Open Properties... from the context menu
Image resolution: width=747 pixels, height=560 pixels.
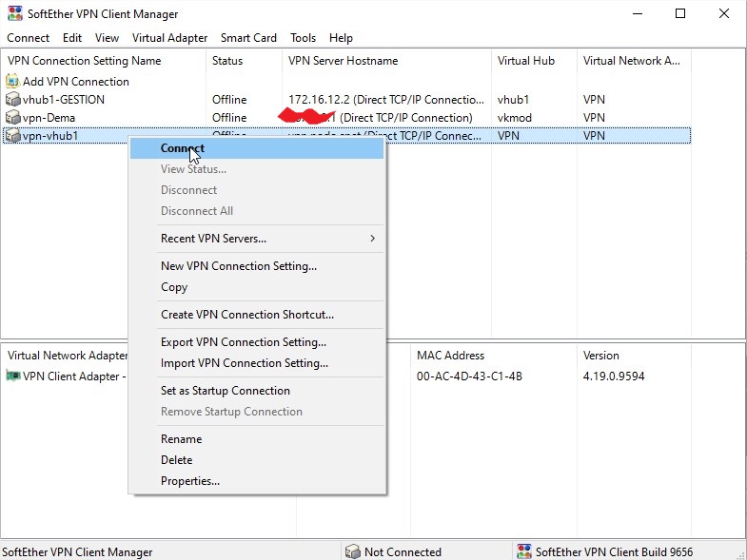257,481
